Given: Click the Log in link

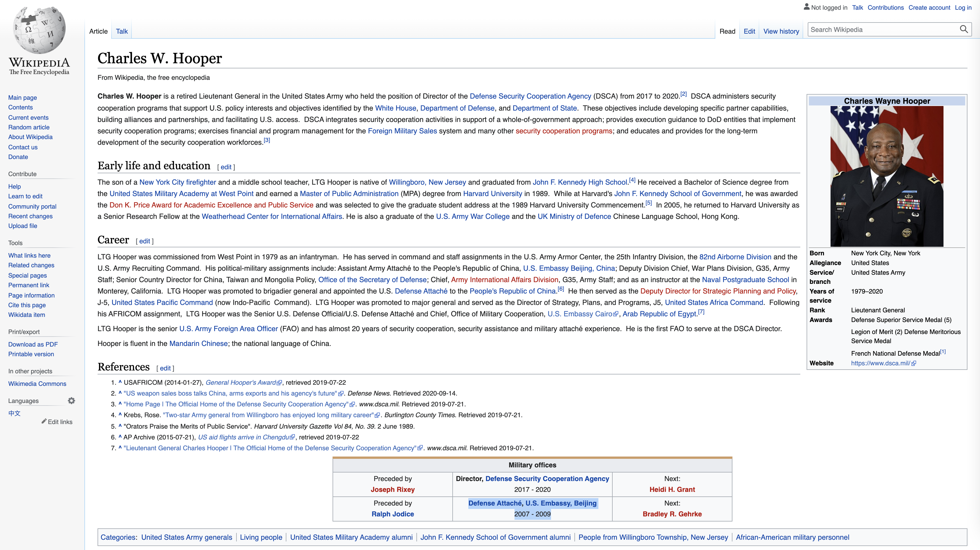Looking at the screenshot, I should pos(963,7).
